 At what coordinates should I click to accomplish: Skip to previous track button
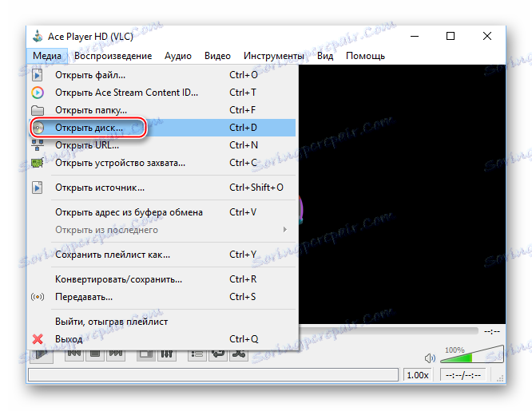coord(74,354)
